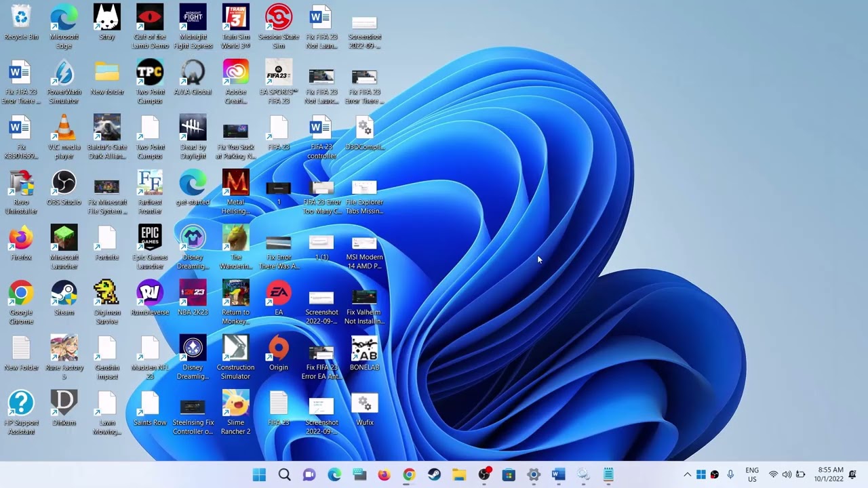Select the File Explorer Tabs Missing file
Image resolution: width=868 pixels, height=488 pixels.
tap(365, 192)
